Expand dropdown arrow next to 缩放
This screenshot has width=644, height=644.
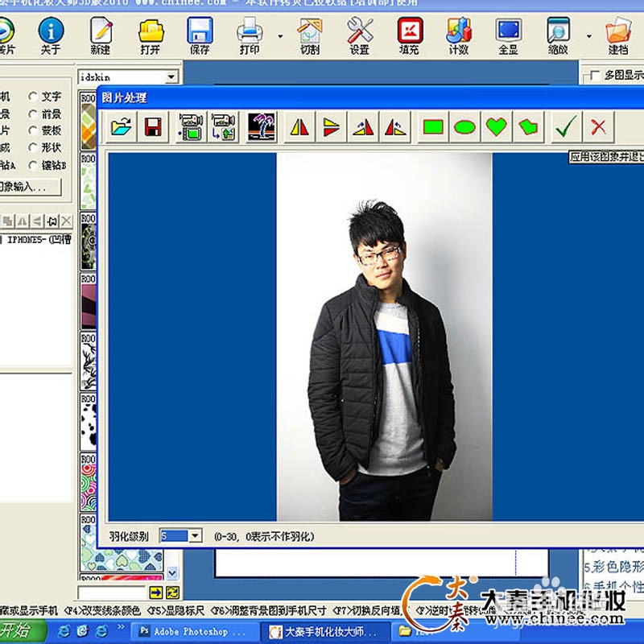[x=589, y=36]
